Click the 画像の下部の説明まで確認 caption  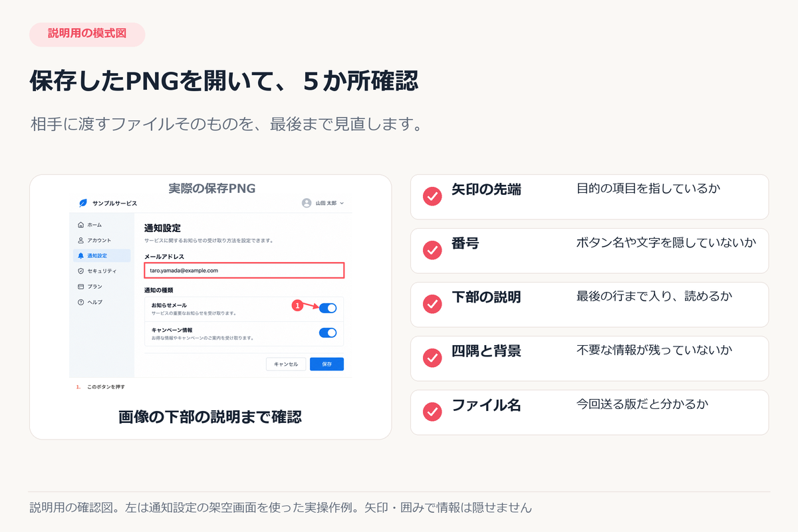click(x=210, y=417)
